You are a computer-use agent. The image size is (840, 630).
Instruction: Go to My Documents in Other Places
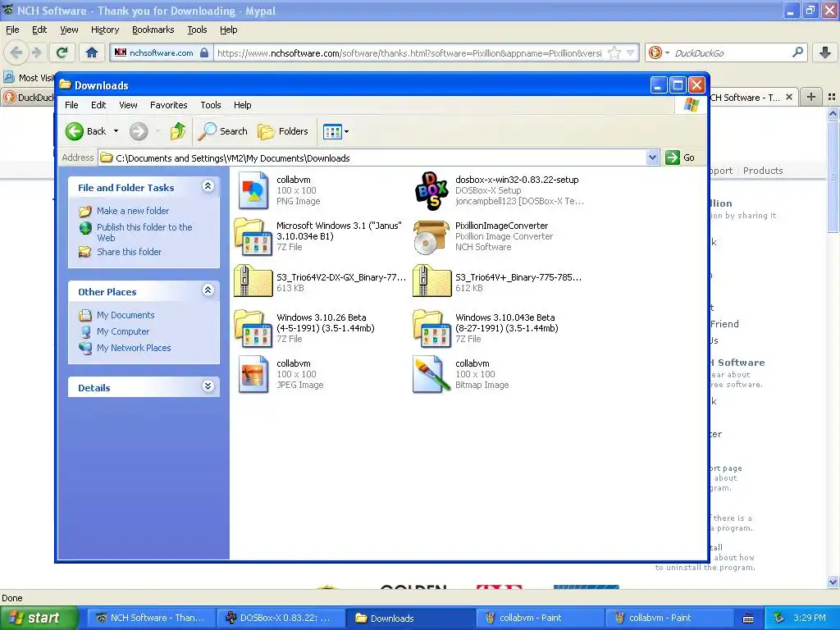(x=126, y=315)
